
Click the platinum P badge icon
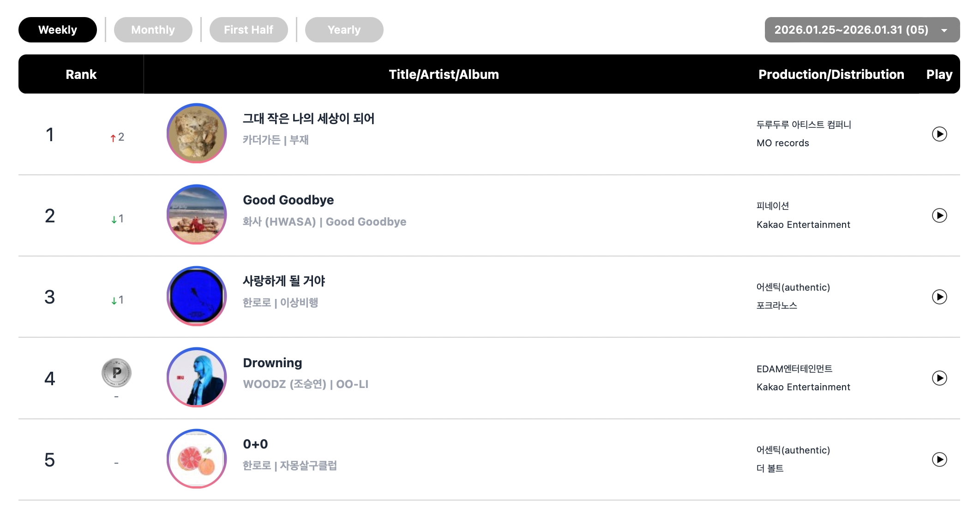pos(116,373)
